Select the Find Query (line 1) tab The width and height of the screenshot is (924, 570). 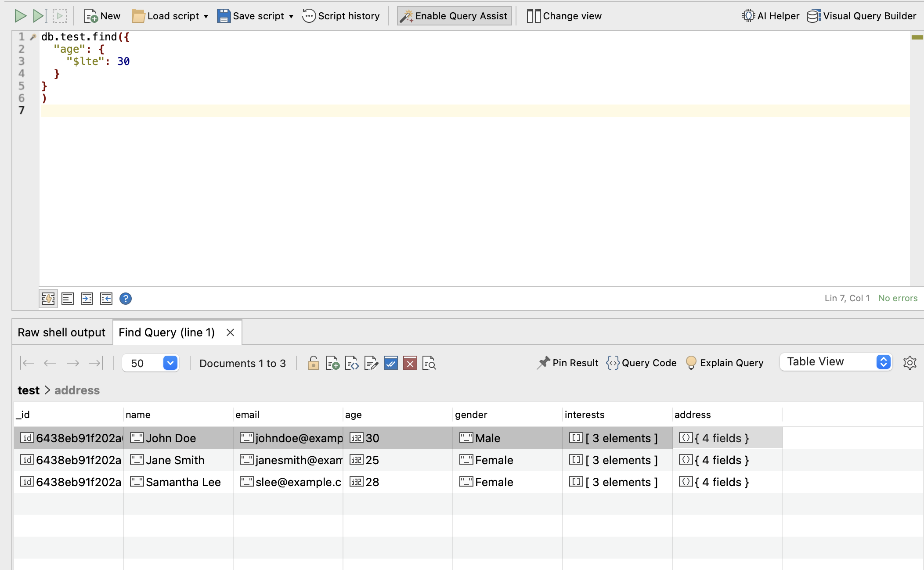coord(167,332)
